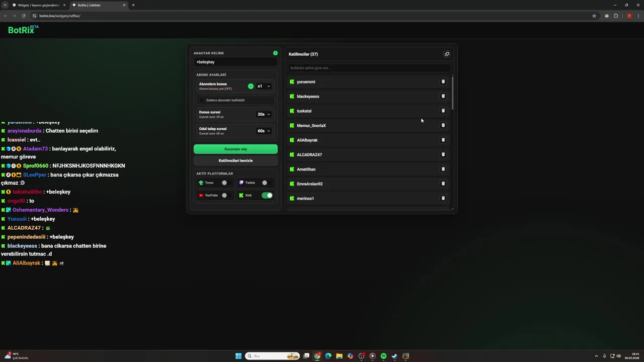Click chat username SLeePper
644x362 pixels.
coord(35,174)
